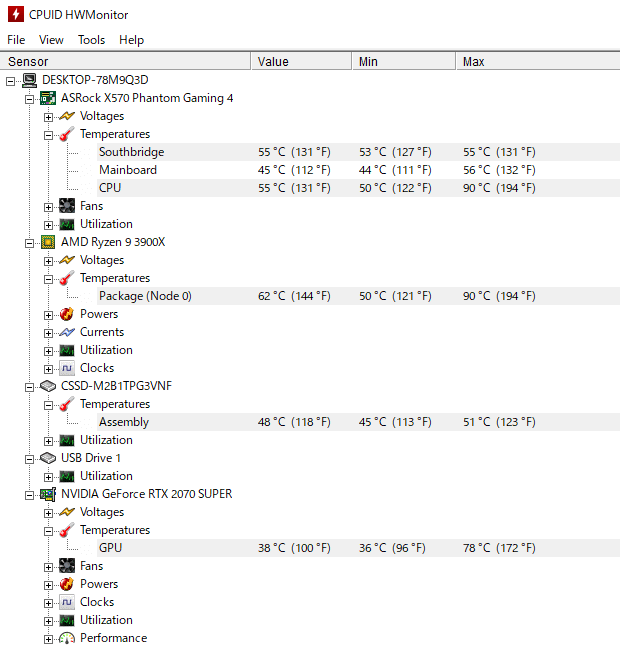Expand Utilization under AMD Ryzen 9
The height and width of the screenshot is (651, 620).
tap(49, 352)
